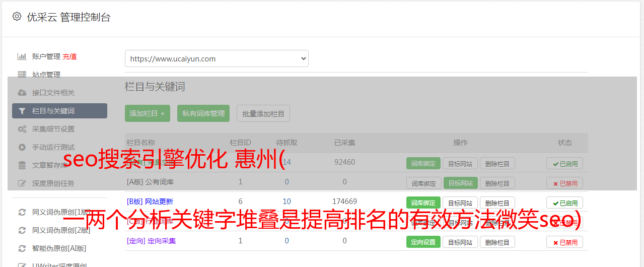
Task: Click 目标网站 in the 92460 row
Action: tap(460, 163)
